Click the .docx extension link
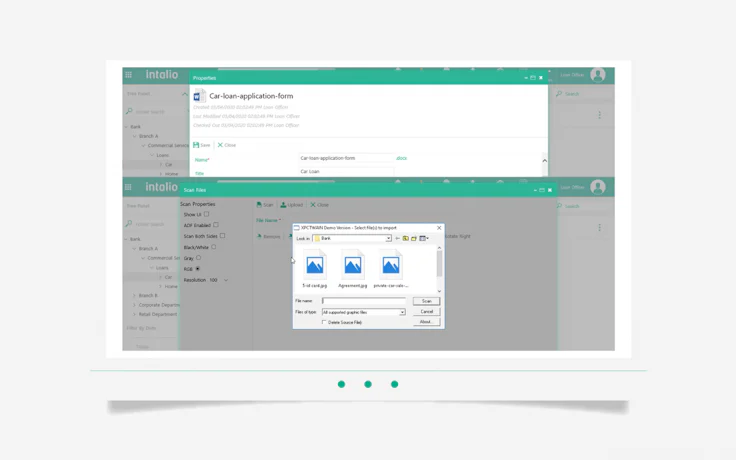This screenshot has width=736, height=460. 401,158
